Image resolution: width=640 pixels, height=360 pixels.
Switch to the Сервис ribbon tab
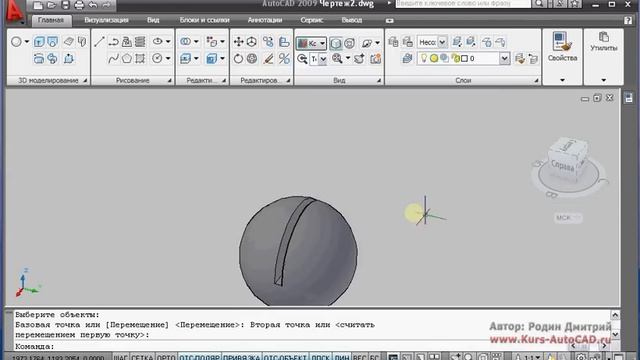click(x=311, y=20)
